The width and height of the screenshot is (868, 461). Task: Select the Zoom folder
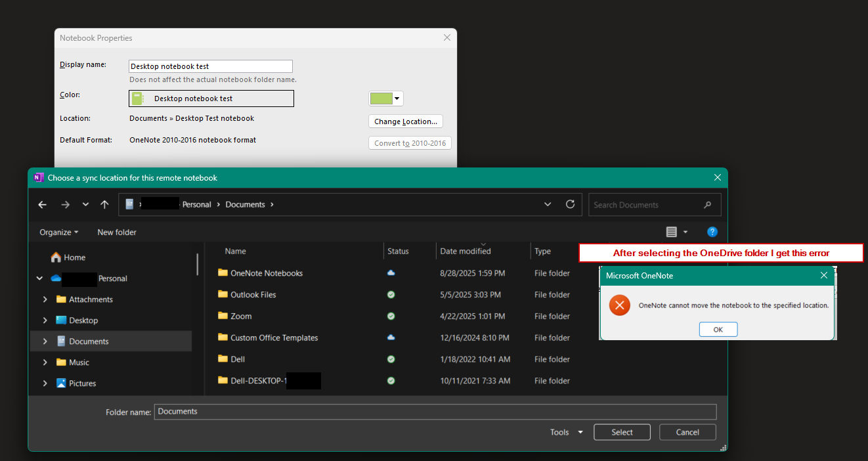pyautogui.click(x=241, y=317)
